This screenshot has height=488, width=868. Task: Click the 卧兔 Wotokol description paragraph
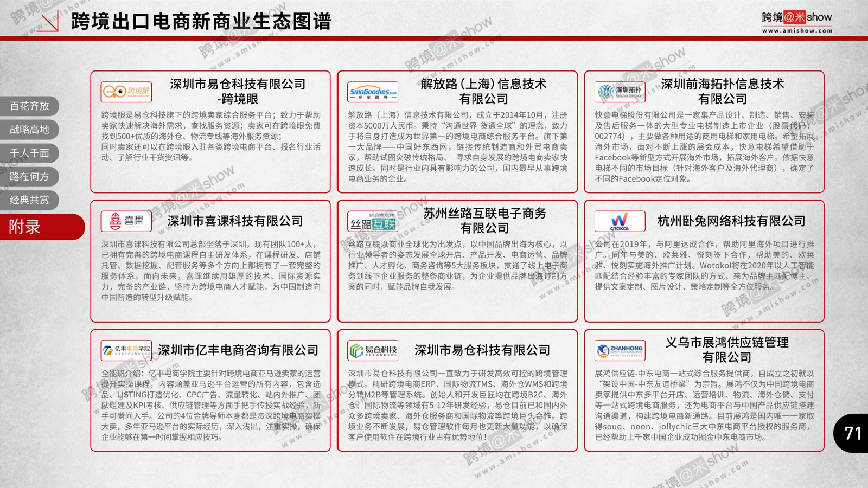point(705,265)
